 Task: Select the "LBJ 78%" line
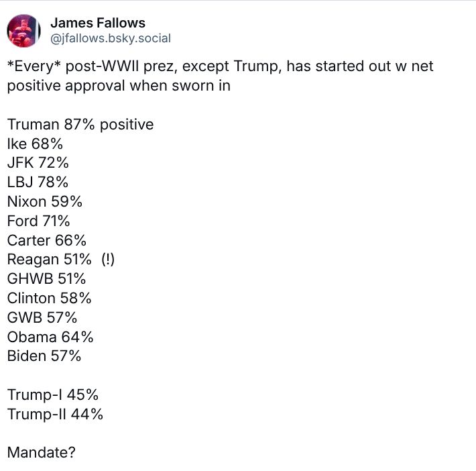38,182
